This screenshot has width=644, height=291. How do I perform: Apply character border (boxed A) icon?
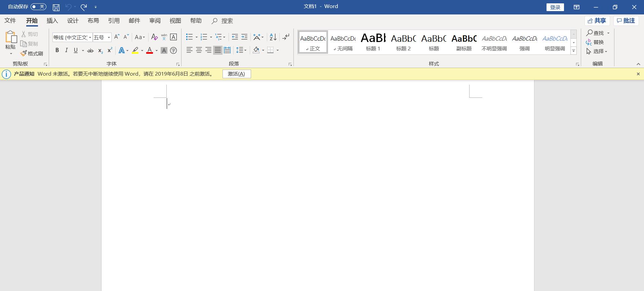pos(173,37)
